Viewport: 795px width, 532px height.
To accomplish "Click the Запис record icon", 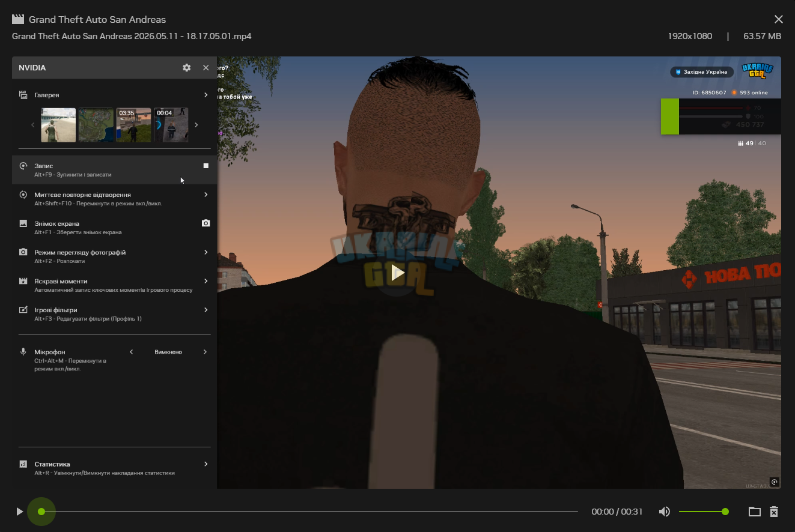I will [23, 166].
